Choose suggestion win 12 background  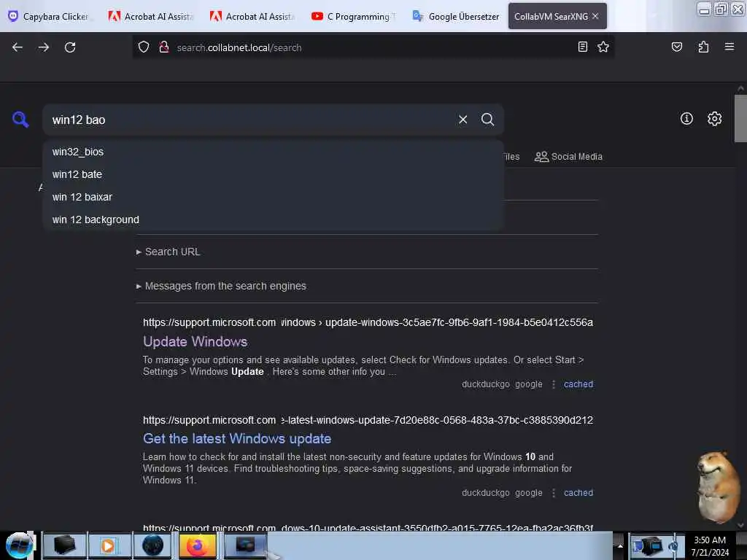[x=274, y=219]
